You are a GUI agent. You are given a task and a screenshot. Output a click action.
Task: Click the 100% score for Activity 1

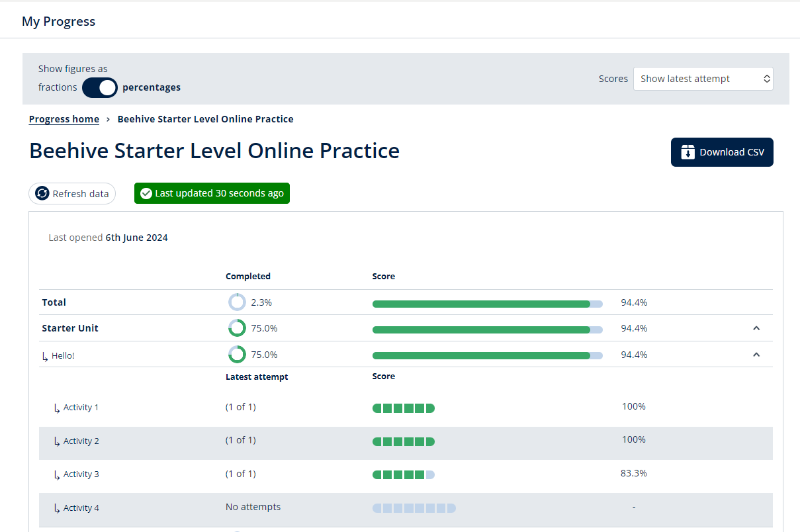[x=634, y=406]
